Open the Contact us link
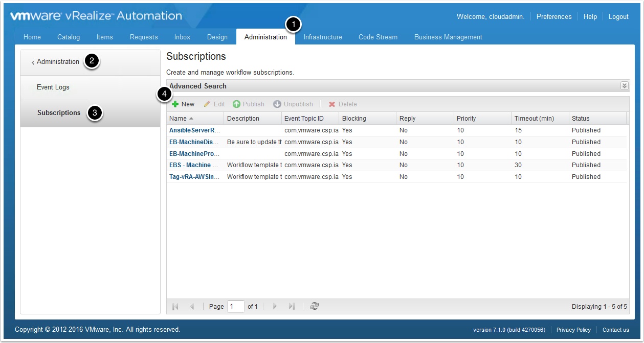Viewport: 644px width, 343px height. [616, 330]
